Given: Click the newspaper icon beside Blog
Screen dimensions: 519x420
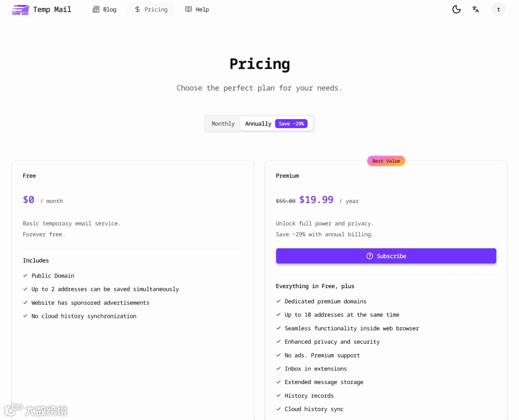Looking at the screenshot, I should 96,10.
